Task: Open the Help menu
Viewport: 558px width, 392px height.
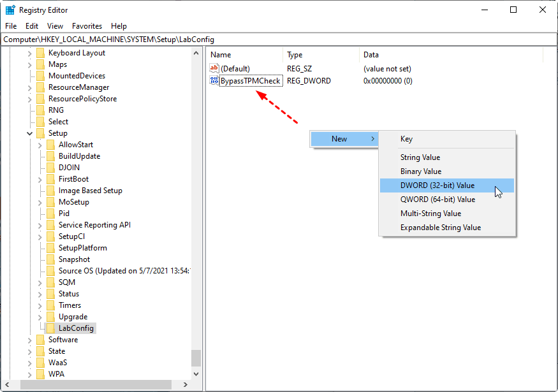Action: [119, 26]
